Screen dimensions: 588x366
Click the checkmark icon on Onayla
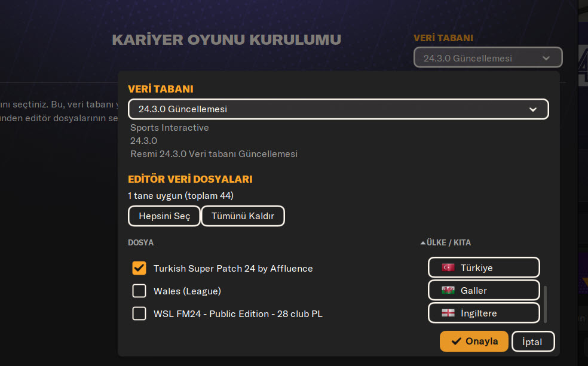pos(457,342)
